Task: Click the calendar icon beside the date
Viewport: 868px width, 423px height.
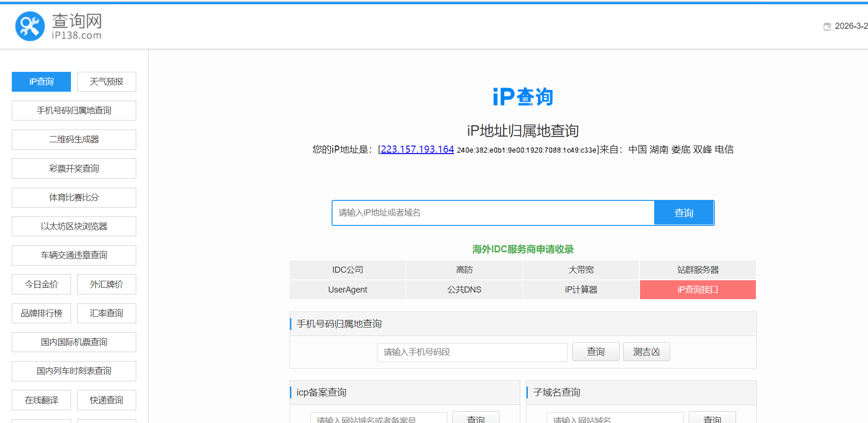Action: pyautogui.click(x=827, y=26)
